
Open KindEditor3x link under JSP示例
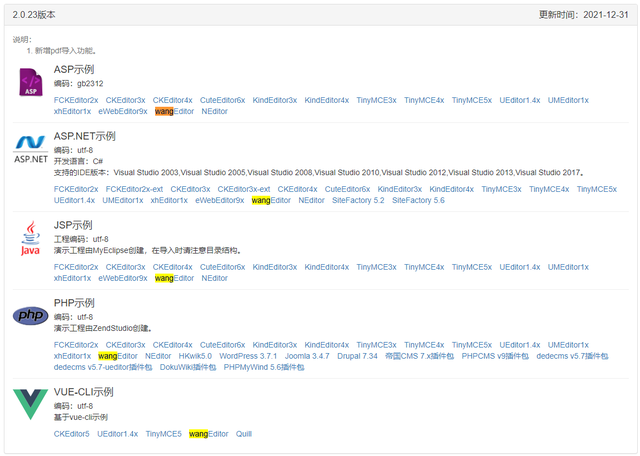275,267
